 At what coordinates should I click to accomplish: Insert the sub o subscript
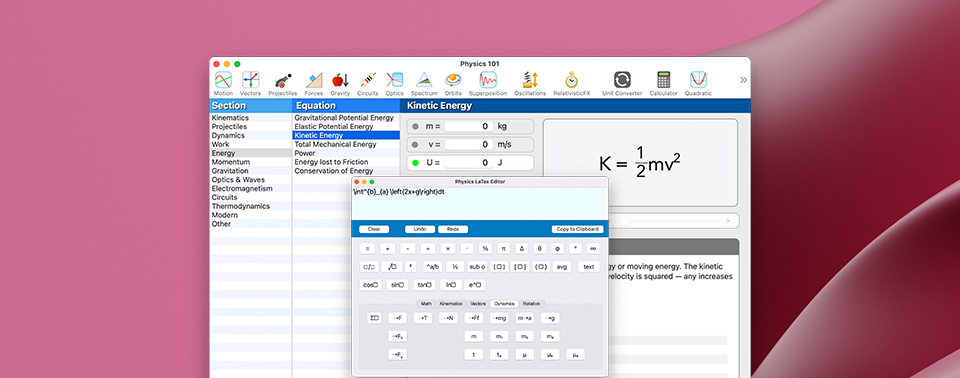[478, 267]
